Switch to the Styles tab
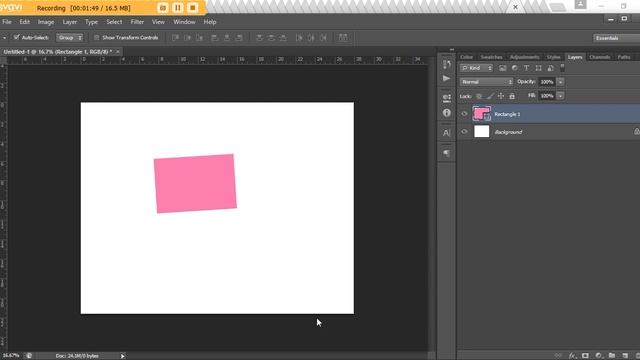The image size is (640, 360). (553, 57)
